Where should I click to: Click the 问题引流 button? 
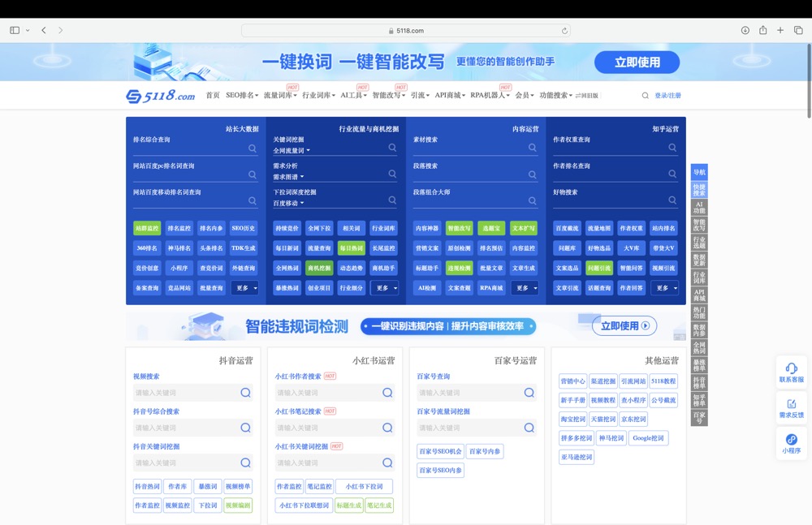pyautogui.click(x=599, y=269)
